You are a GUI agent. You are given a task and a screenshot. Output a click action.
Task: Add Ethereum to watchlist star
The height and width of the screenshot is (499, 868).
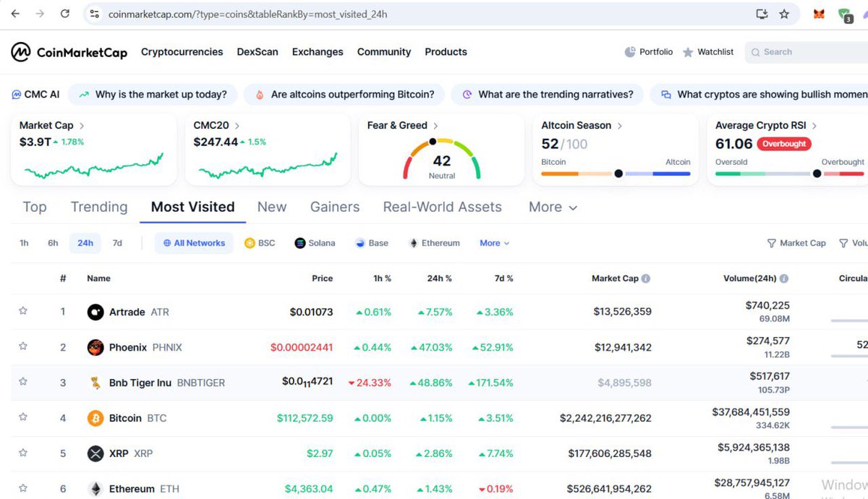[x=23, y=487]
